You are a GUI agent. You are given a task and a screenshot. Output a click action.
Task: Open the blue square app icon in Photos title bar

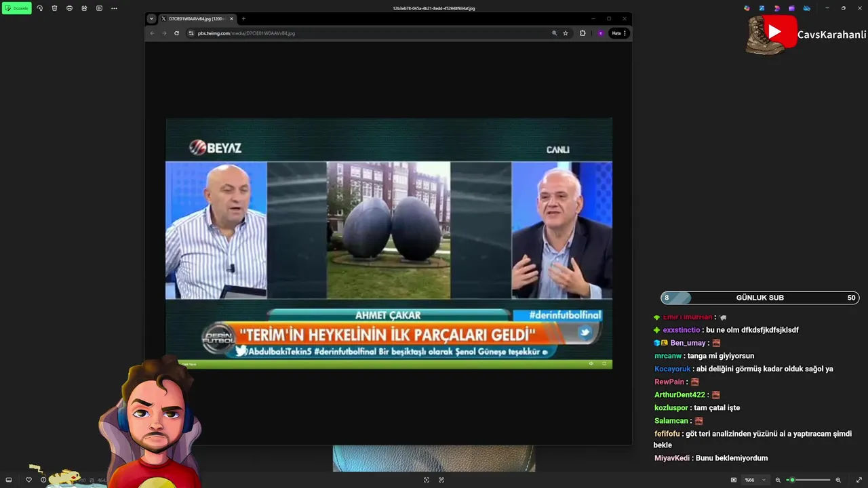click(762, 8)
